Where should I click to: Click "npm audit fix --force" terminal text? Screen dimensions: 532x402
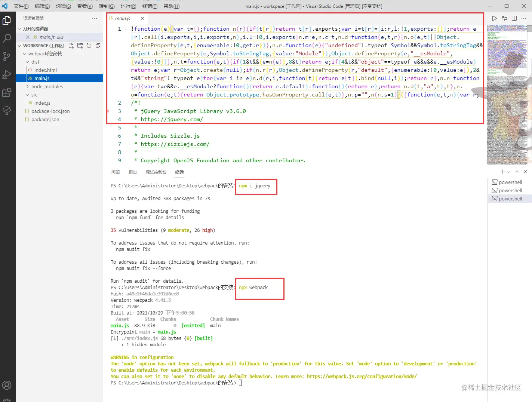click(144, 268)
